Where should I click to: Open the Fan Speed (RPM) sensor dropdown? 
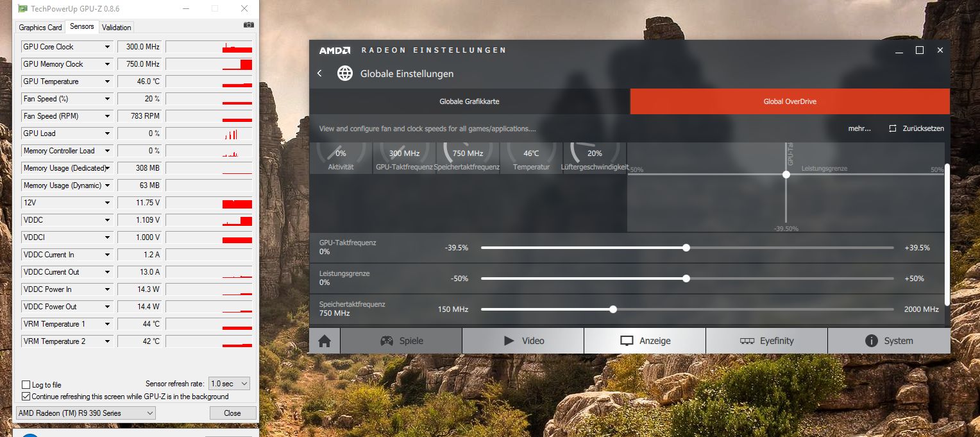click(x=108, y=116)
